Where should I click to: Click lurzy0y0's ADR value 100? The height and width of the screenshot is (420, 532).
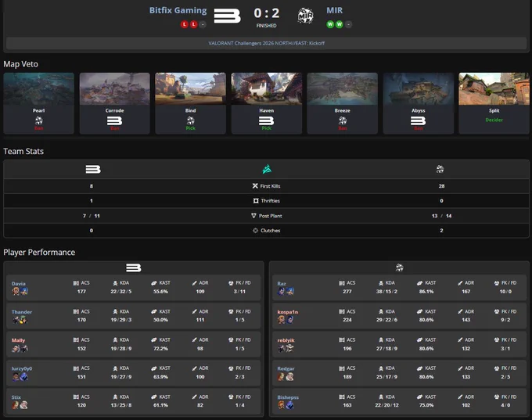point(200,376)
